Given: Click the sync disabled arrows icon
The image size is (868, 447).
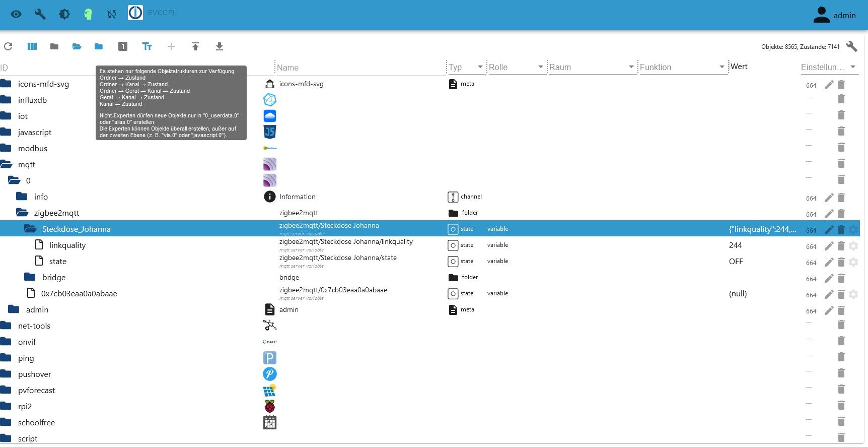Looking at the screenshot, I should 112,14.
